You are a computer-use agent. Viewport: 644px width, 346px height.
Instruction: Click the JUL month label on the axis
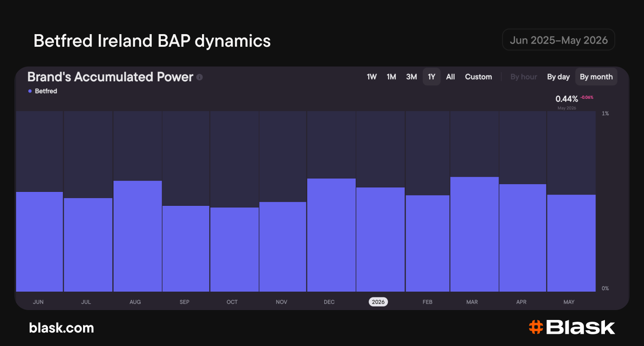(86, 302)
